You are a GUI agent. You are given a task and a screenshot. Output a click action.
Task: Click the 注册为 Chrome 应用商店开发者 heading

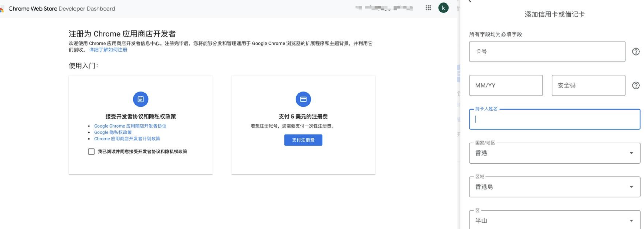pos(122,34)
